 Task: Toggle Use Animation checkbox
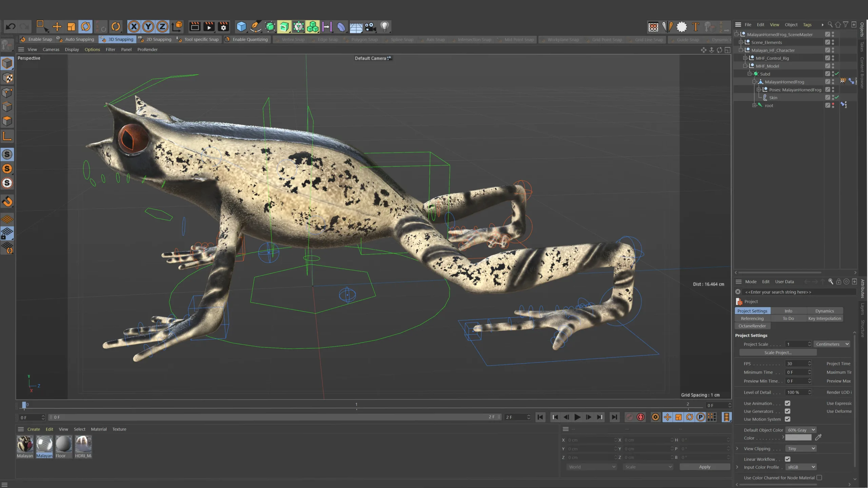[788, 403]
